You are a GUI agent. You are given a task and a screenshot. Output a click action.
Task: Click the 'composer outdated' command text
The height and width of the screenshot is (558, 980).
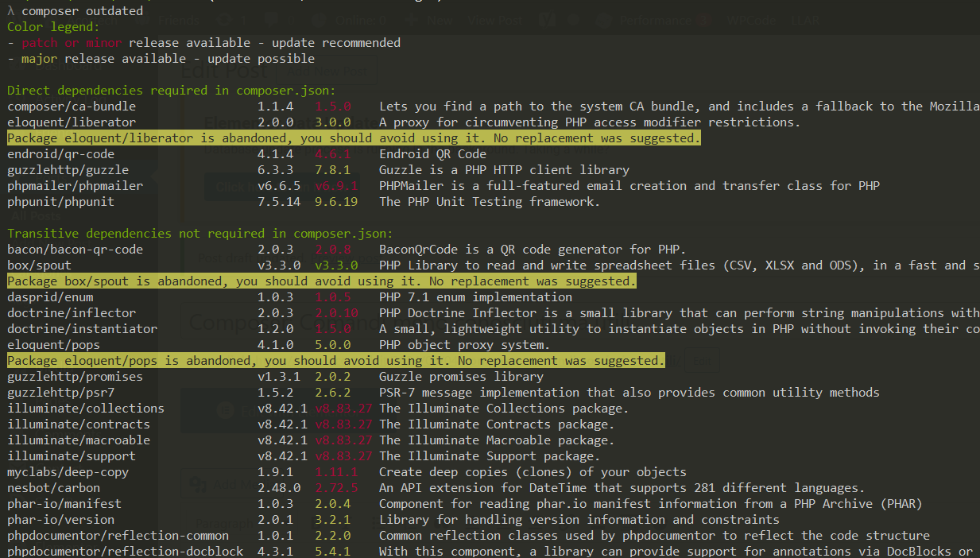pyautogui.click(x=83, y=11)
